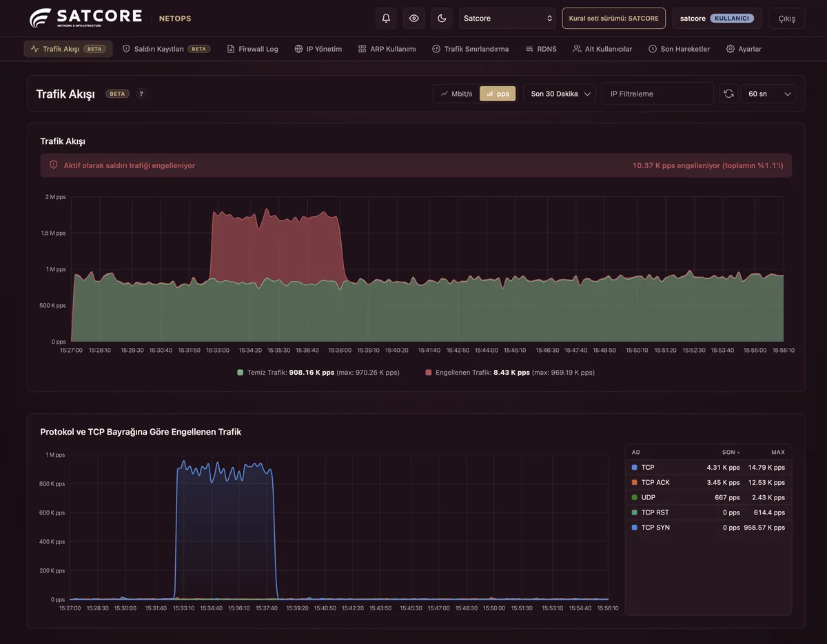Click the 958.57 K pps TCP SYN max value
Screen dimensions: 827x644
[x=764, y=528]
